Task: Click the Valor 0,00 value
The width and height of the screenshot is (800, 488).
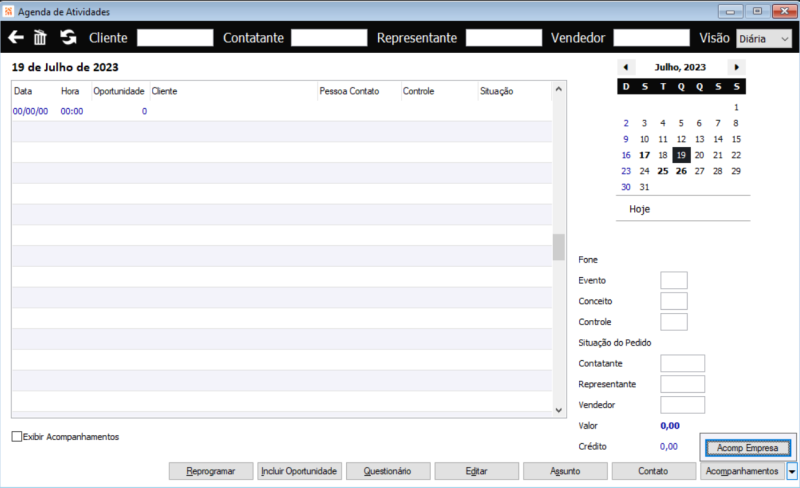Action: coord(670,426)
